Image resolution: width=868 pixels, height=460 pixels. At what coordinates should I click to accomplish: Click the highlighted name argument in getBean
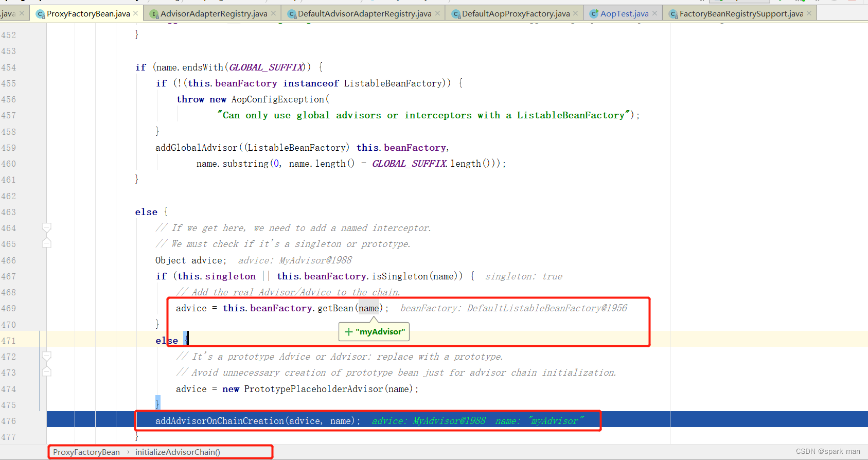coord(369,308)
